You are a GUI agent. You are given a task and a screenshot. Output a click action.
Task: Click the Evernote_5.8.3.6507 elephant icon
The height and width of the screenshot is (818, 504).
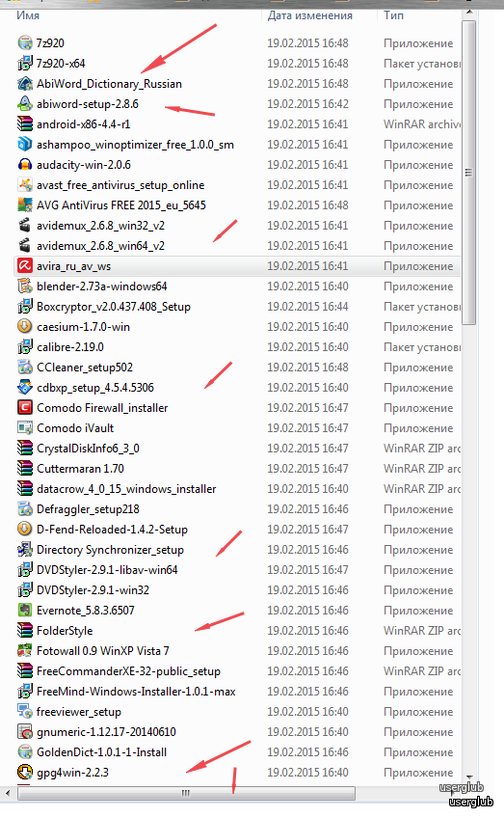pyautogui.click(x=24, y=611)
